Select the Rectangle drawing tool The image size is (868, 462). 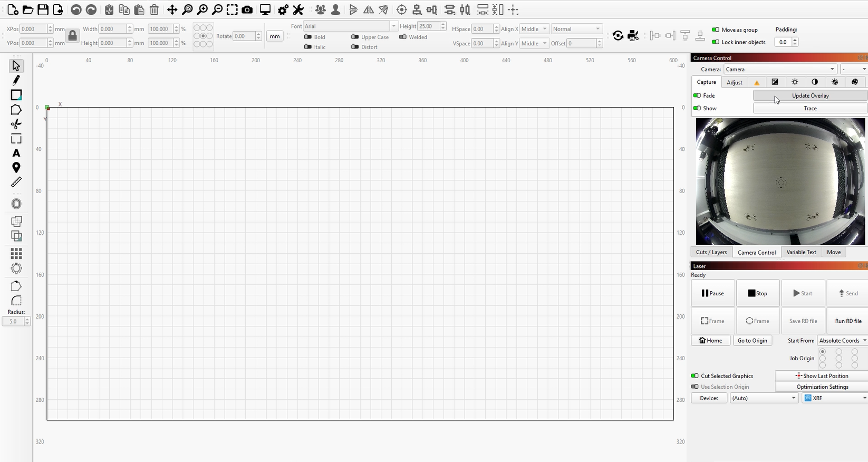(x=16, y=95)
